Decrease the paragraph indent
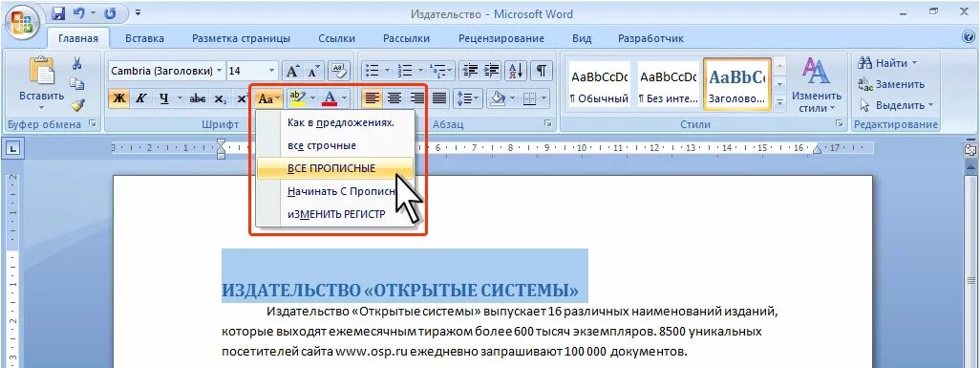 (471, 70)
